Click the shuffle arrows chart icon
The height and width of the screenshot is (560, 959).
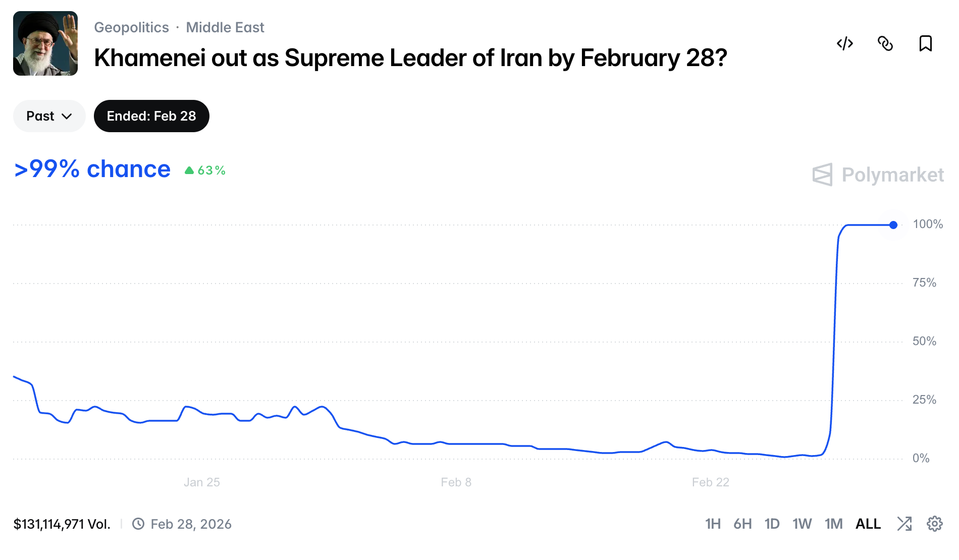click(904, 524)
